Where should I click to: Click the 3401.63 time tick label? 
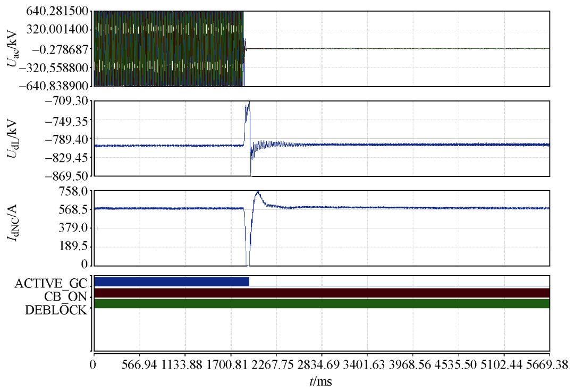tap(364, 364)
